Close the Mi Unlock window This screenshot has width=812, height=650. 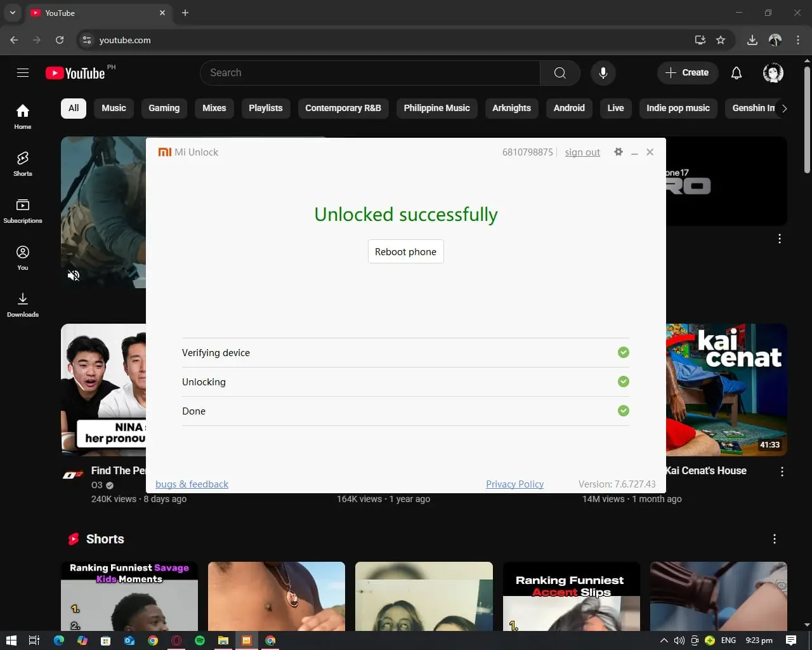pyautogui.click(x=650, y=152)
